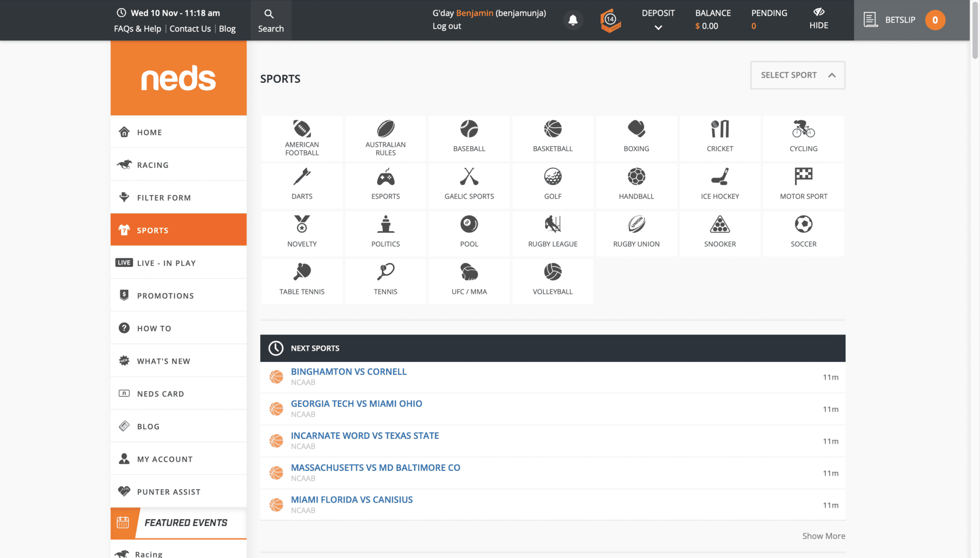The width and height of the screenshot is (980, 558).
Task: Open Promotions menu item
Action: 178,295
